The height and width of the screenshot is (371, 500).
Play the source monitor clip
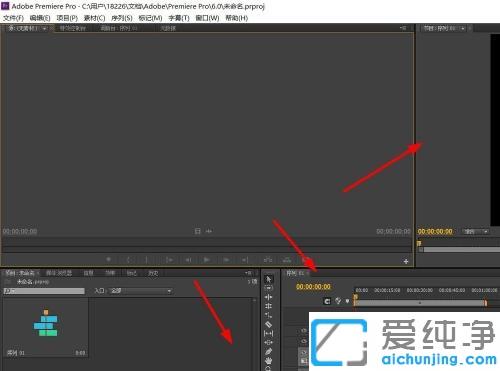[207, 259]
